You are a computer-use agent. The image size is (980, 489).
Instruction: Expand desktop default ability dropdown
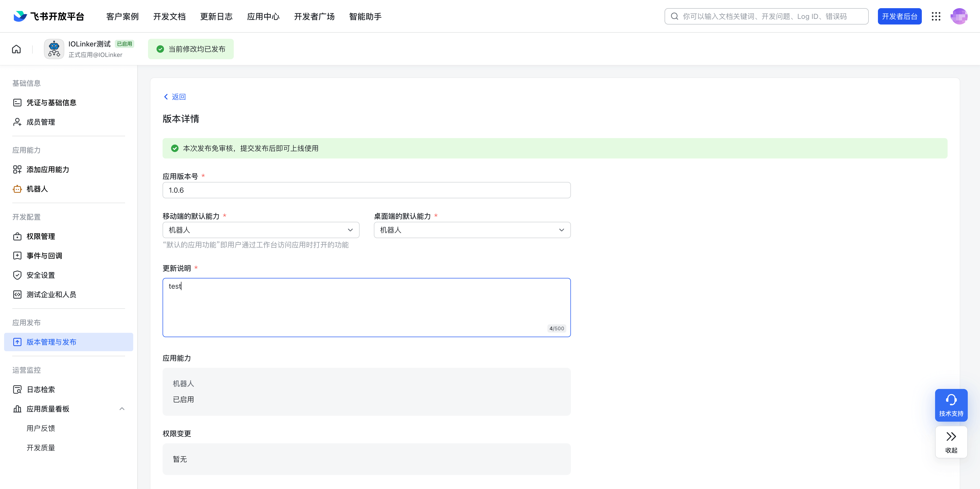click(x=472, y=230)
